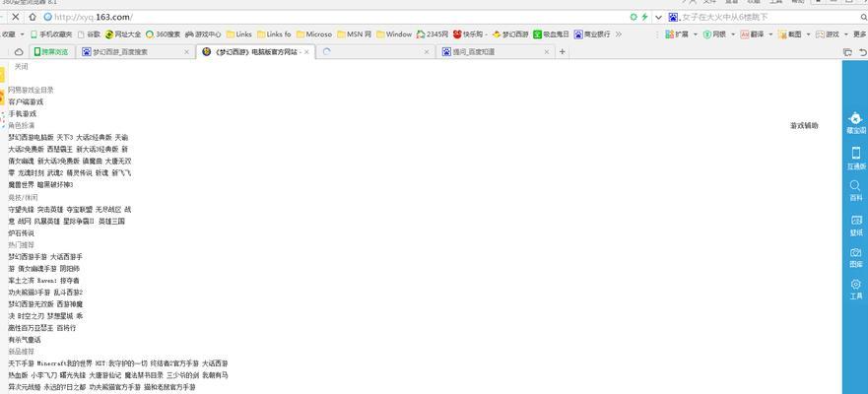Open 图库 camera icon in sidebar
This screenshot has height=394, width=868.
[856, 257]
